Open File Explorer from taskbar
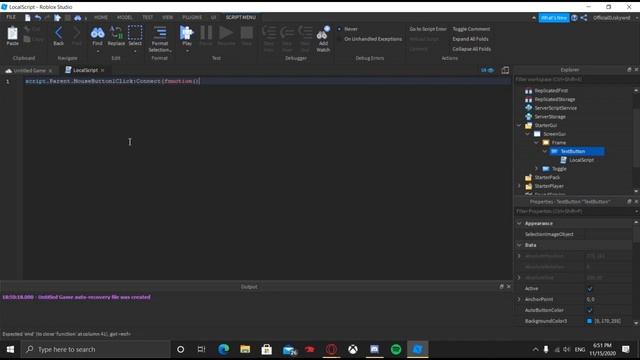This screenshot has width=640, height=360. (245, 349)
